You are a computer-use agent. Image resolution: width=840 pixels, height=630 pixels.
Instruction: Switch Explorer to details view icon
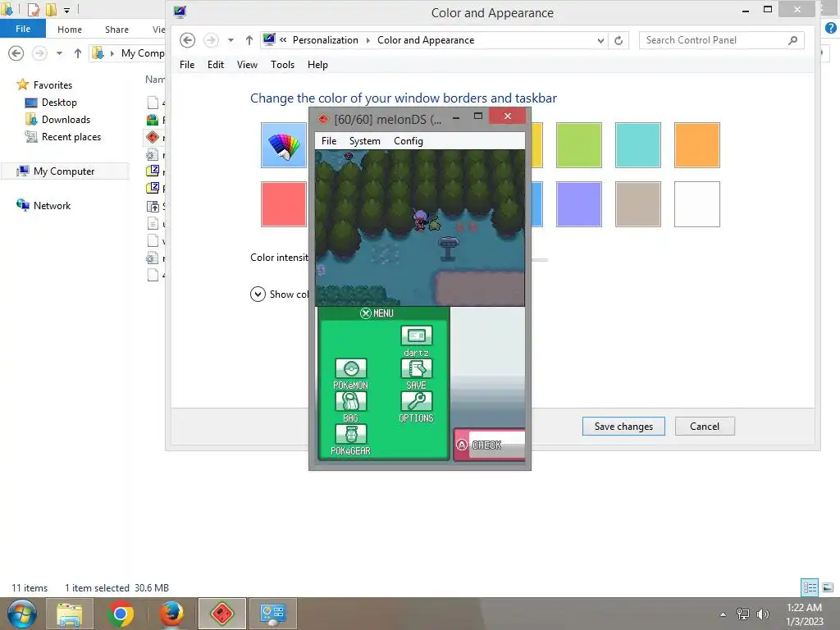(x=810, y=587)
